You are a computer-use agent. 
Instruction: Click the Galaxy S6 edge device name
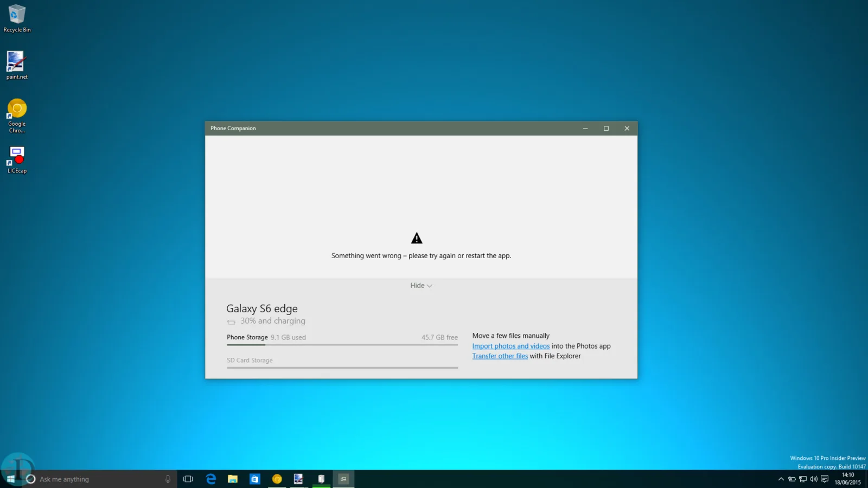point(262,309)
